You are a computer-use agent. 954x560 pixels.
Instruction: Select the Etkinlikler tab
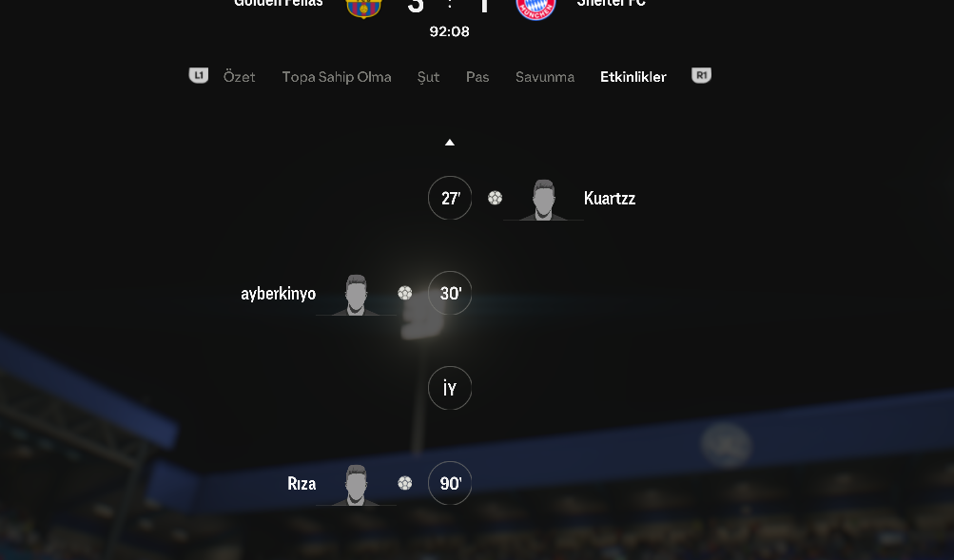[x=633, y=77]
